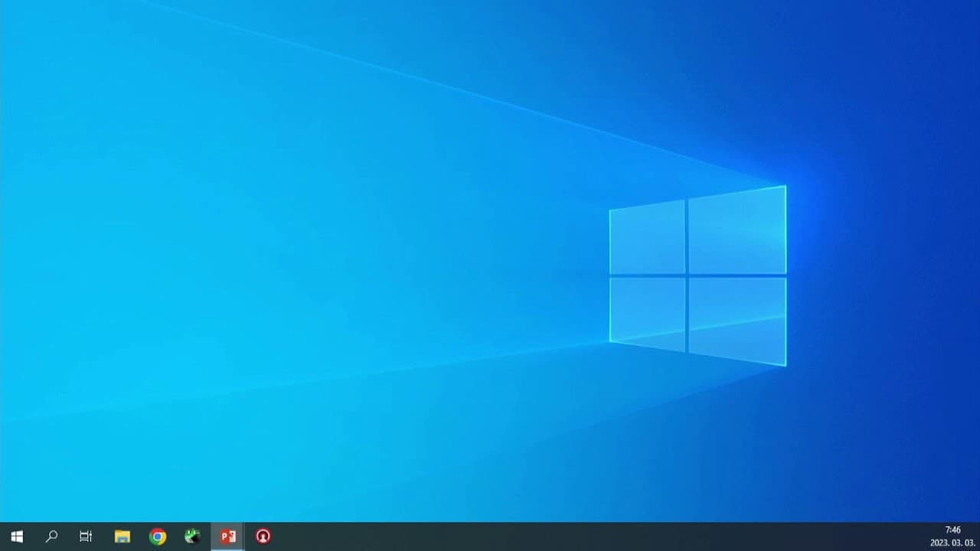Click empty taskbar space right of the red icon

tap(459, 536)
